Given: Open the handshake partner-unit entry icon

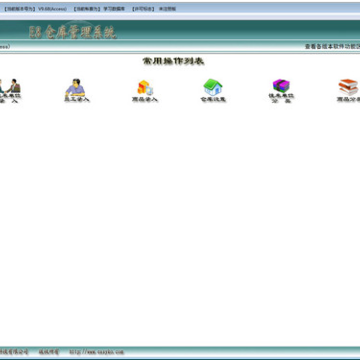Looking at the screenshot, I should click(x=10, y=86).
